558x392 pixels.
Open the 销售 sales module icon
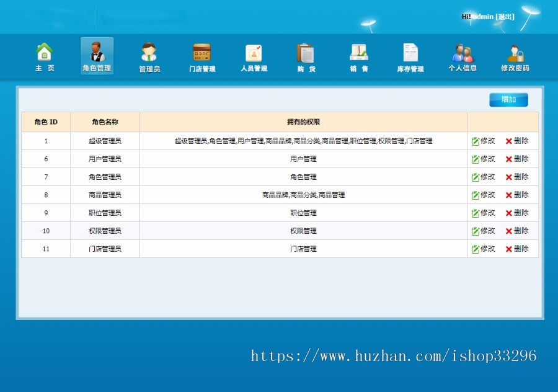point(358,56)
